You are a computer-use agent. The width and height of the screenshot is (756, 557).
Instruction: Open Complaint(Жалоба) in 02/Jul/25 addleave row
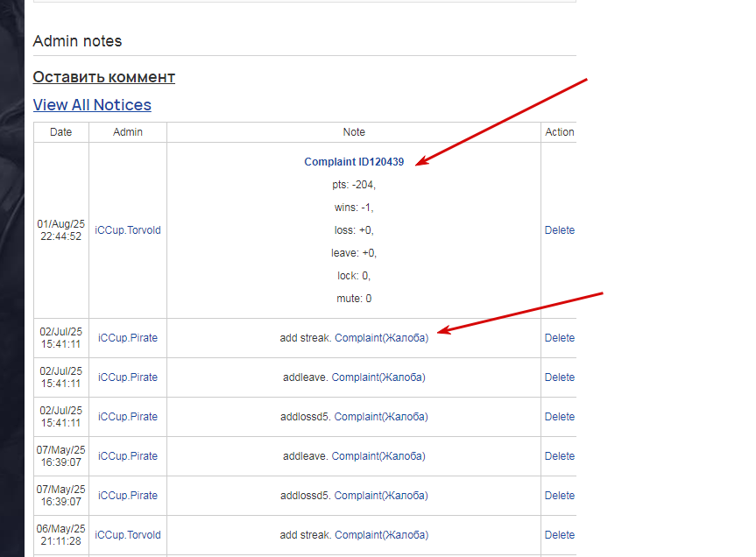[x=378, y=377]
